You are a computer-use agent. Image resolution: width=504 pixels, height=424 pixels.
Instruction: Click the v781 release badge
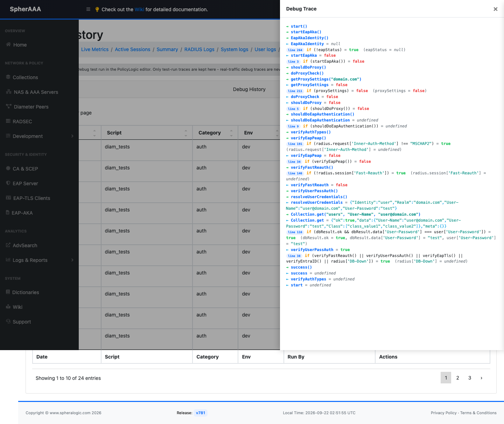(201, 413)
